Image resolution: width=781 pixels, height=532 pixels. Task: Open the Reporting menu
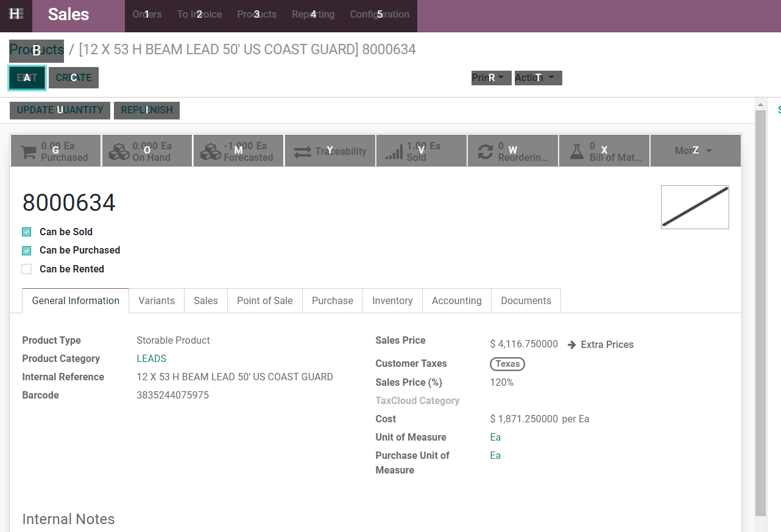coord(313,15)
